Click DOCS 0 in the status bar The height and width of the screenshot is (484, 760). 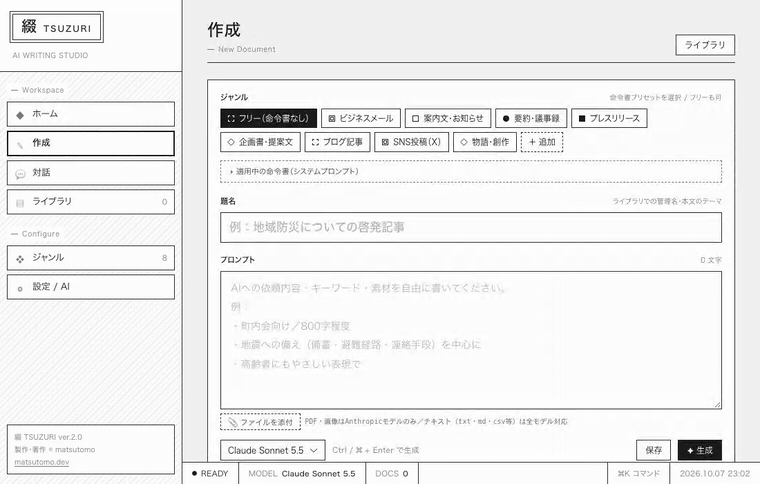[392, 473]
